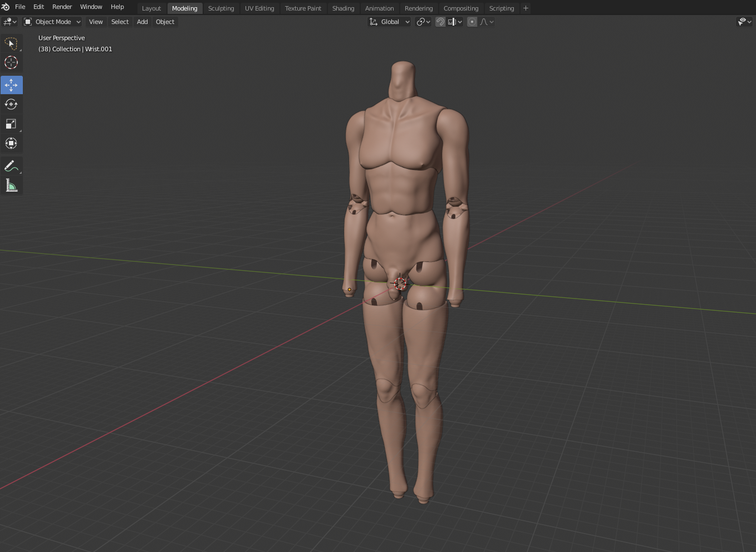Image resolution: width=756 pixels, height=552 pixels.
Task: Activate the Move tool
Action: 11,85
